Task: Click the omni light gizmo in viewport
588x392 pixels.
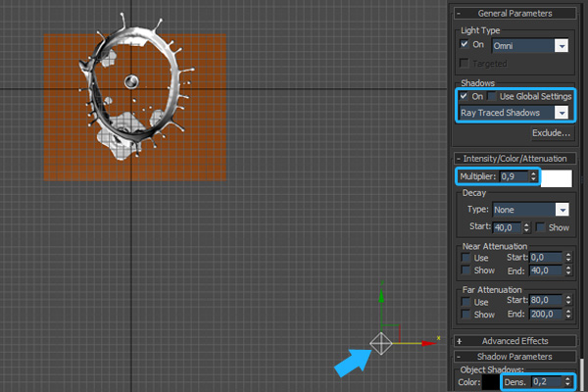Action: [381, 343]
